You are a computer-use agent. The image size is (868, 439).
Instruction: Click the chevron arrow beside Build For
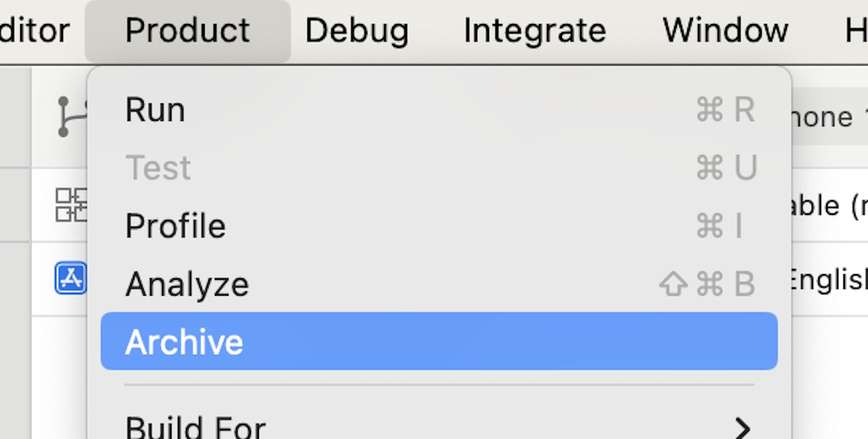click(x=742, y=427)
